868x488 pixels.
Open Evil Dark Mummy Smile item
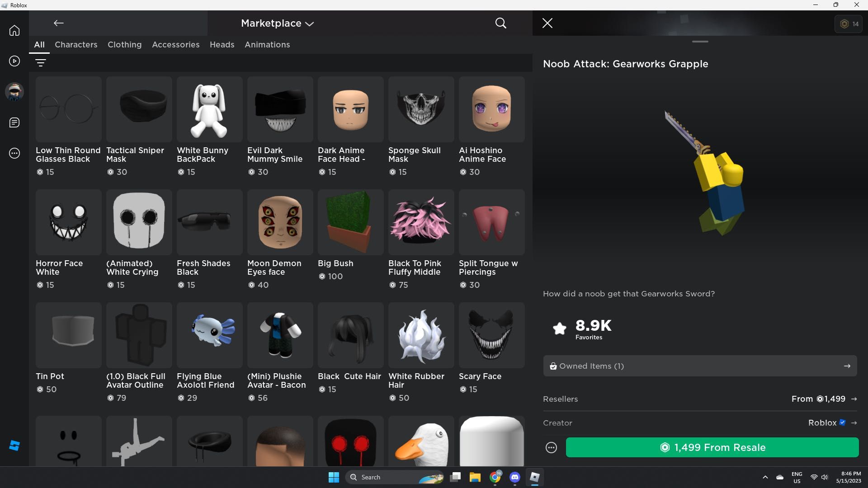280,127
